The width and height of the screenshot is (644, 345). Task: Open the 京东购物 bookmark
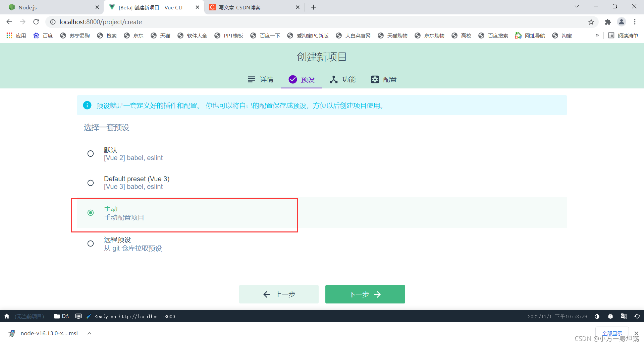(429, 36)
